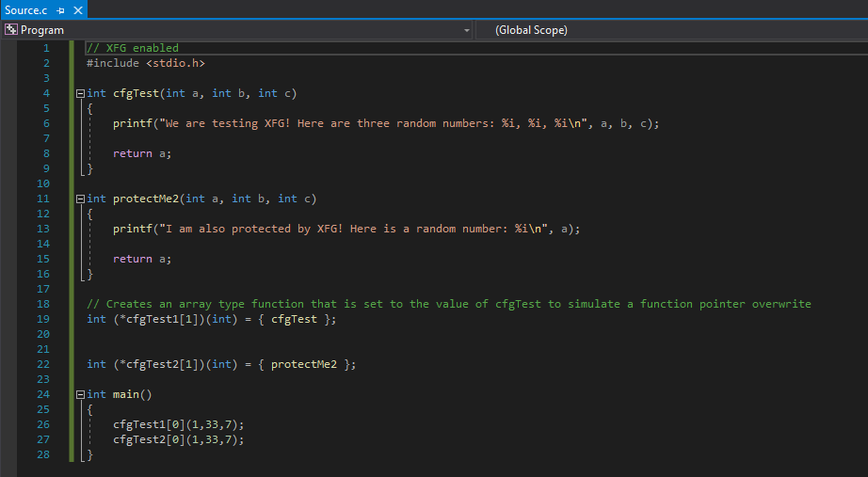Click the 'Creates an array type function' comment
This screenshot has height=477, width=868.
click(449, 304)
